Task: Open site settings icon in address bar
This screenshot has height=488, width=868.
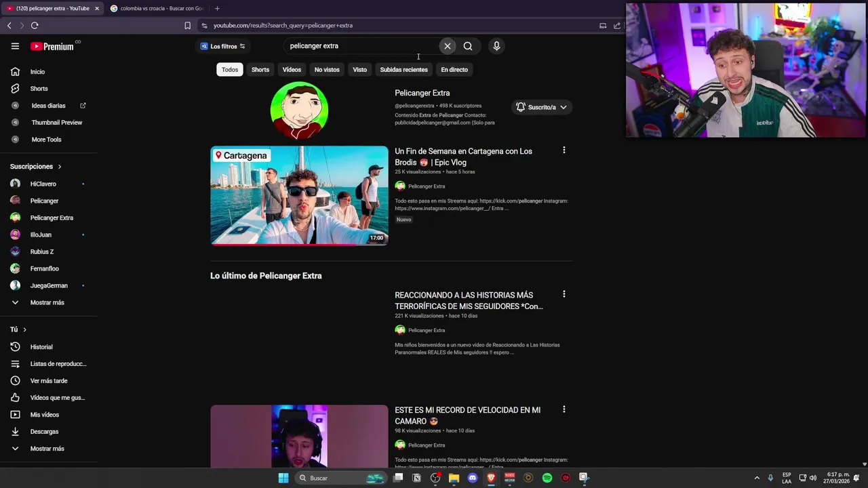Action: coord(203,26)
